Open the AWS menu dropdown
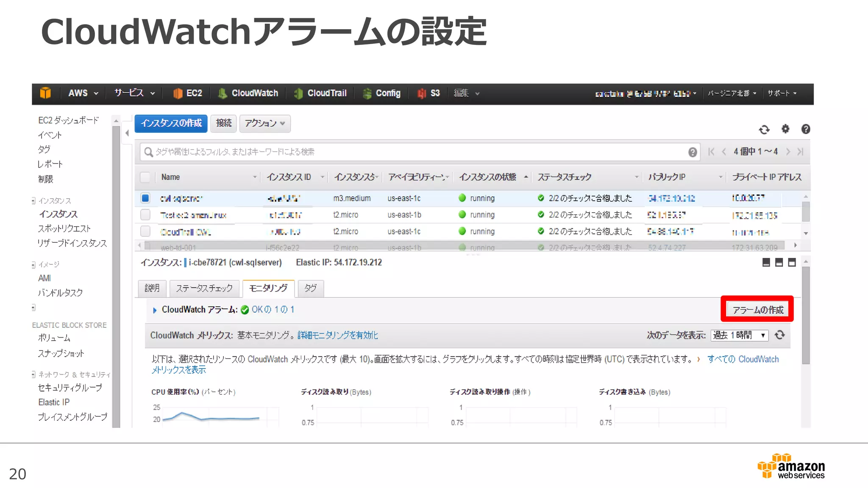868x488 pixels. point(83,93)
